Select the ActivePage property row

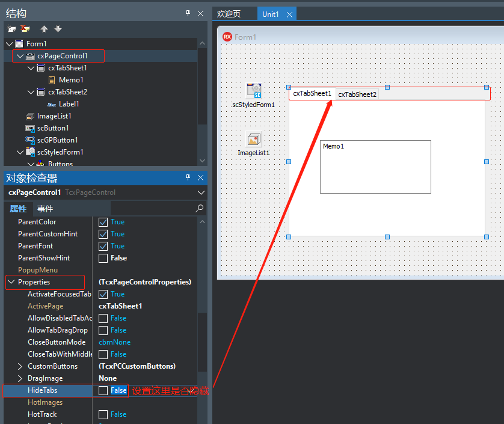(101, 306)
